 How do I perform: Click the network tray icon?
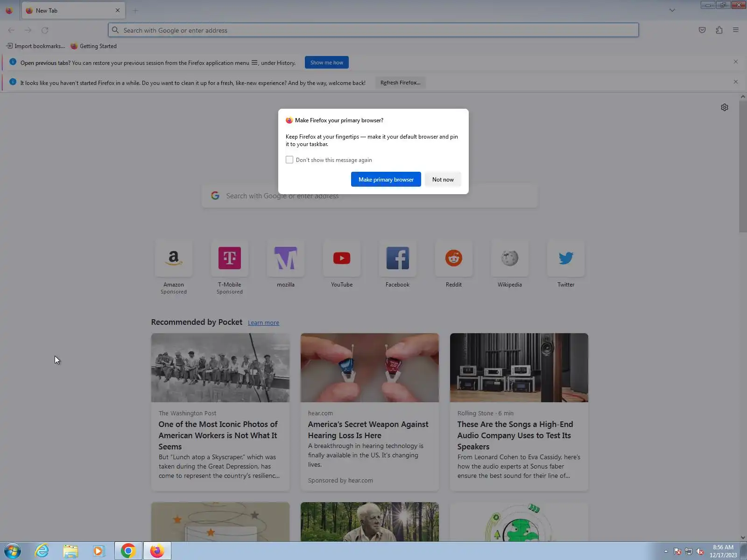coord(689,552)
